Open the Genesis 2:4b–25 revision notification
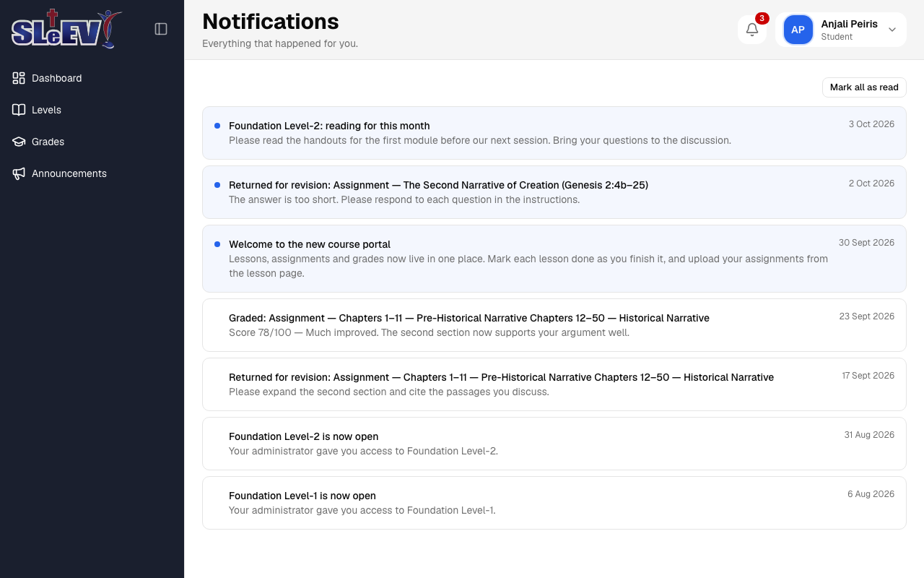Viewport: 924px width, 578px height. point(554,192)
